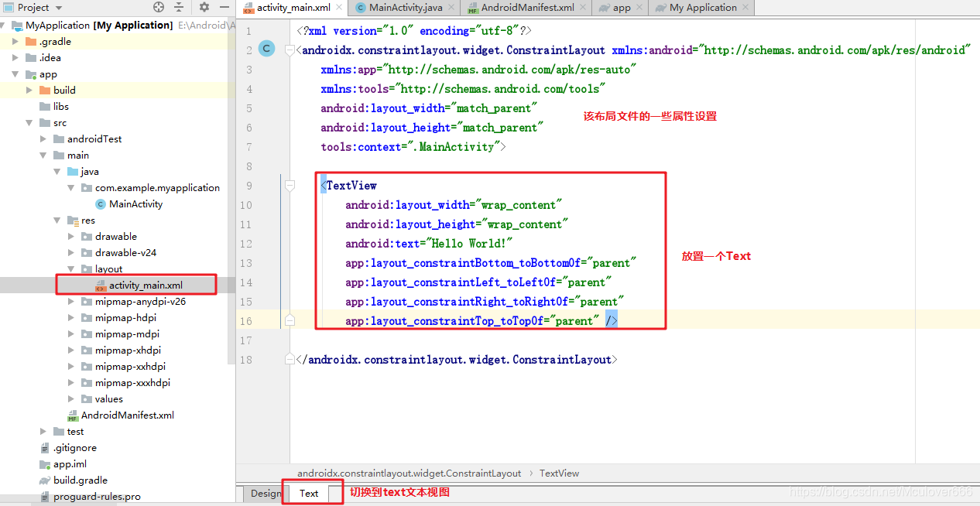
Task: Expand the androidTest folder
Action: 44,139
